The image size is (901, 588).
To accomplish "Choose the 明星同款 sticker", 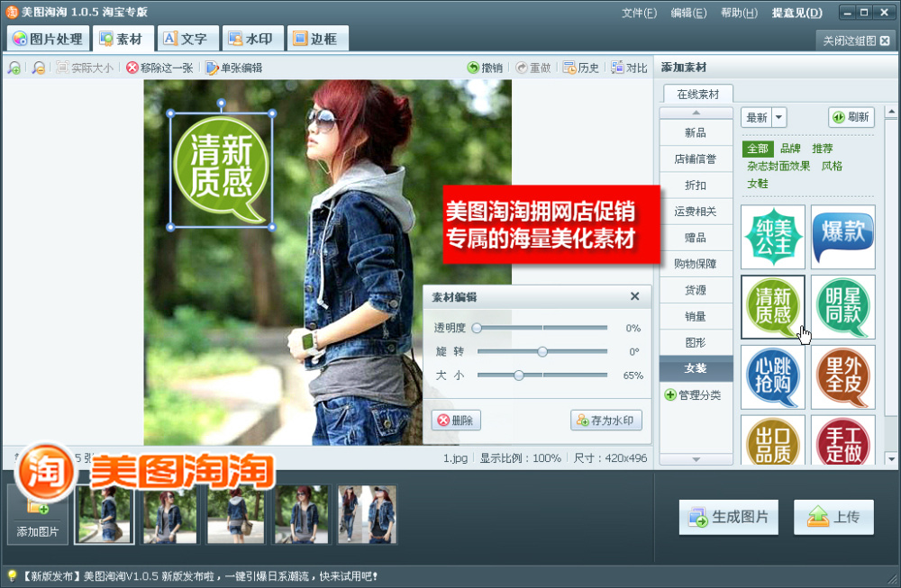I will (843, 307).
